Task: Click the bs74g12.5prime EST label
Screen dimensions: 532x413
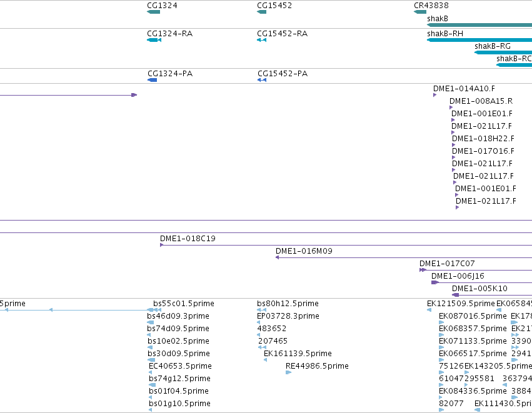Action: pyautogui.click(x=179, y=379)
